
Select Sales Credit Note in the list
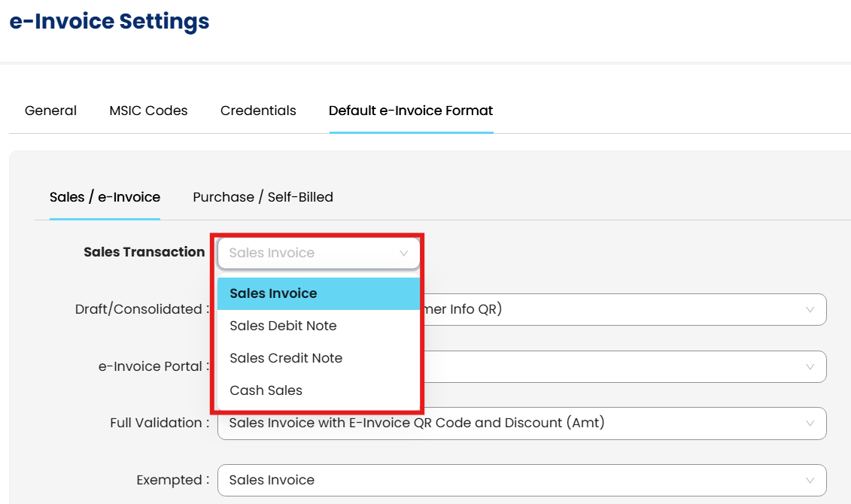286,358
